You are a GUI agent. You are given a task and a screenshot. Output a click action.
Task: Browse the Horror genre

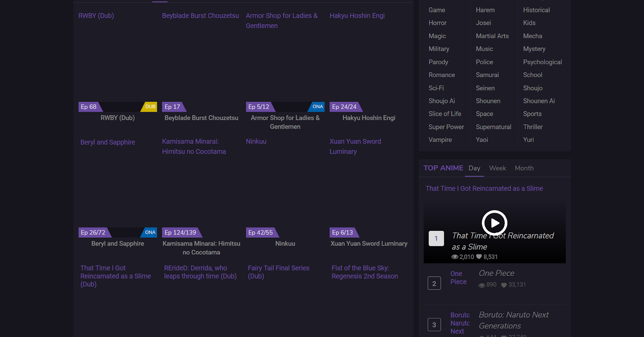(x=438, y=23)
